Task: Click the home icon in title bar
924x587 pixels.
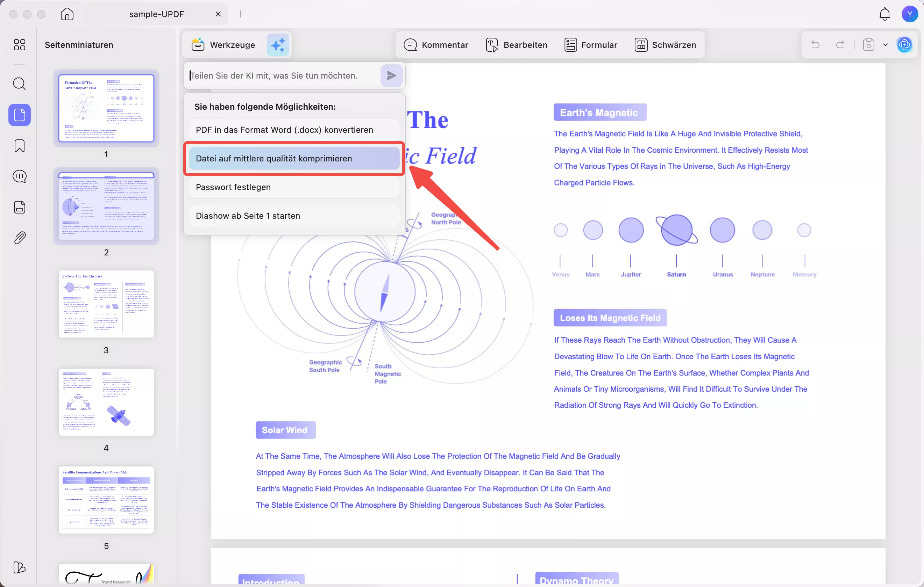Action: tap(67, 14)
